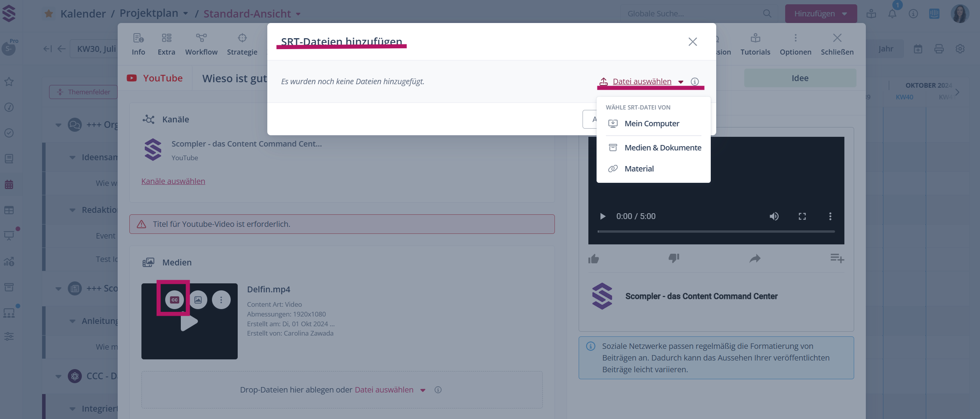This screenshot has width=980, height=419.
Task: Open three-dot menu on Delfin.mp4 thumbnail
Action: coord(221,300)
